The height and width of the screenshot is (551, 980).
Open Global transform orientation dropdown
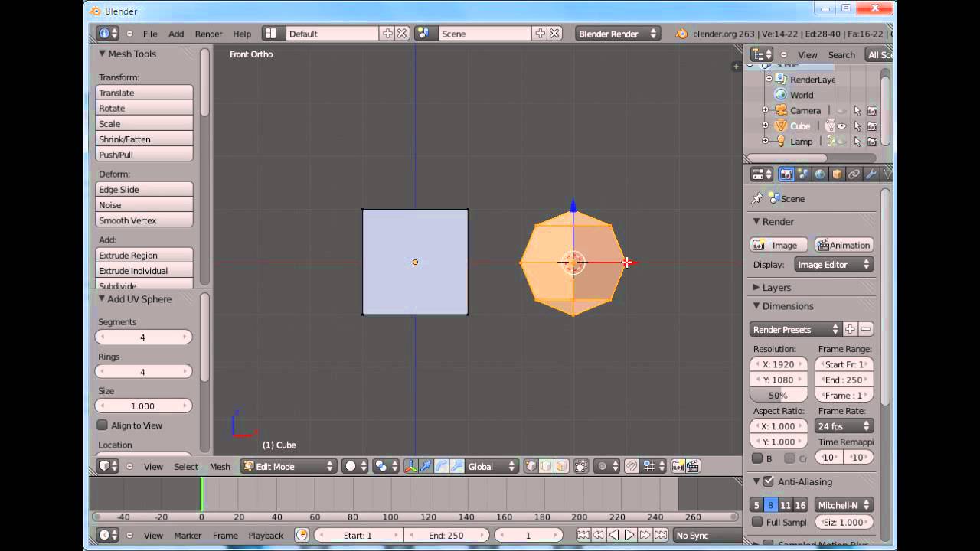point(492,466)
